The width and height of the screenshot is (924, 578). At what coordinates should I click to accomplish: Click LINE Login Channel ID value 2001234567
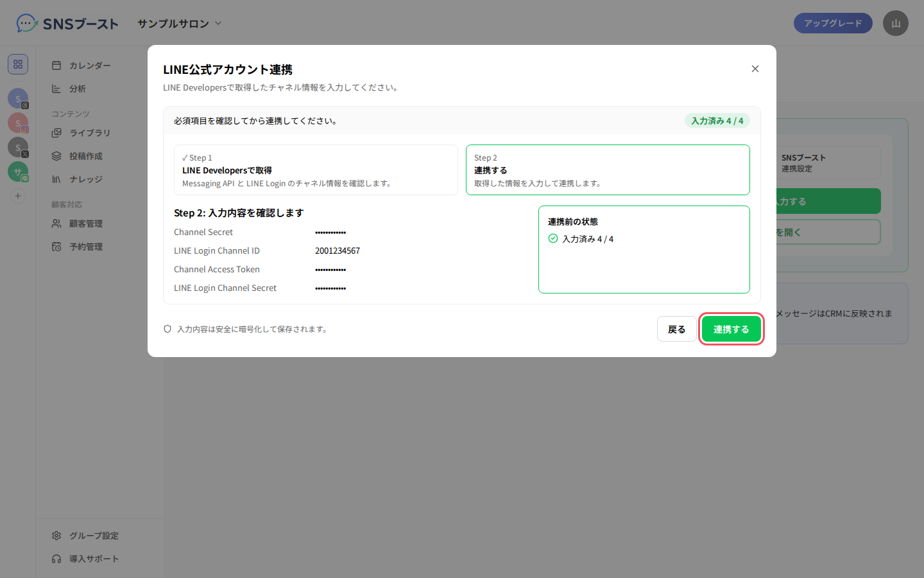coord(338,250)
